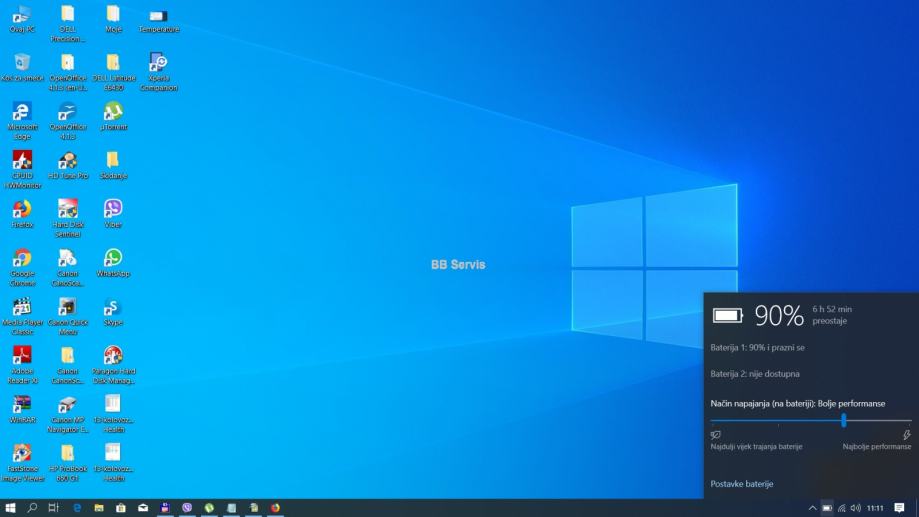This screenshot has width=919, height=517.
Task: Switch to Firefox in the taskbar
Action: [275, 508]
